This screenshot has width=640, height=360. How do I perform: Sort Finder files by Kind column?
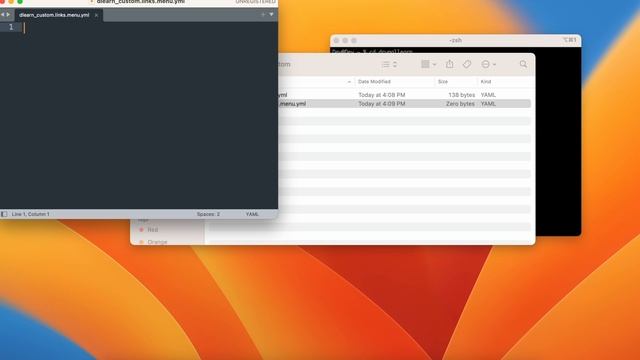point(486,82)
